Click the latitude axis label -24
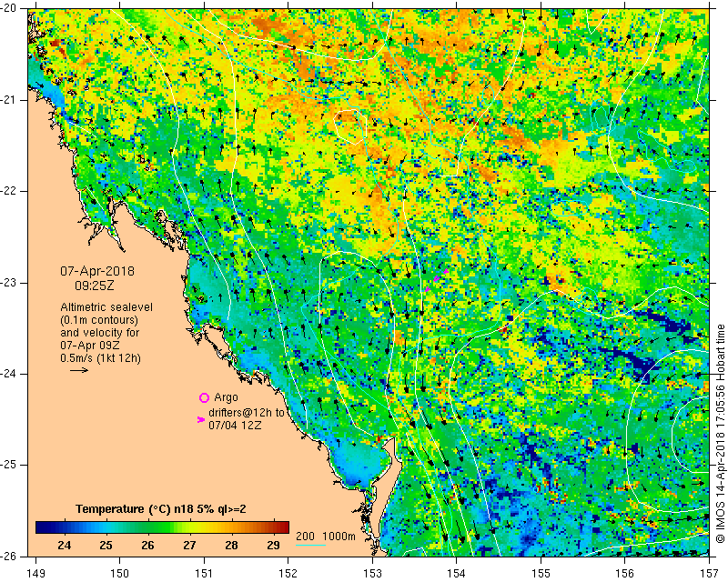The image size is (728, 582). (8, 374)
